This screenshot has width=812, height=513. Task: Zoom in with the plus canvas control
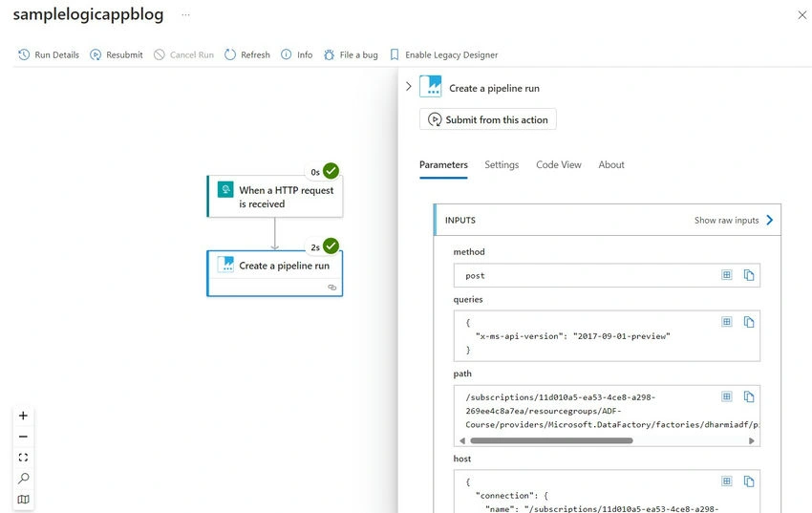coord(23,416)
